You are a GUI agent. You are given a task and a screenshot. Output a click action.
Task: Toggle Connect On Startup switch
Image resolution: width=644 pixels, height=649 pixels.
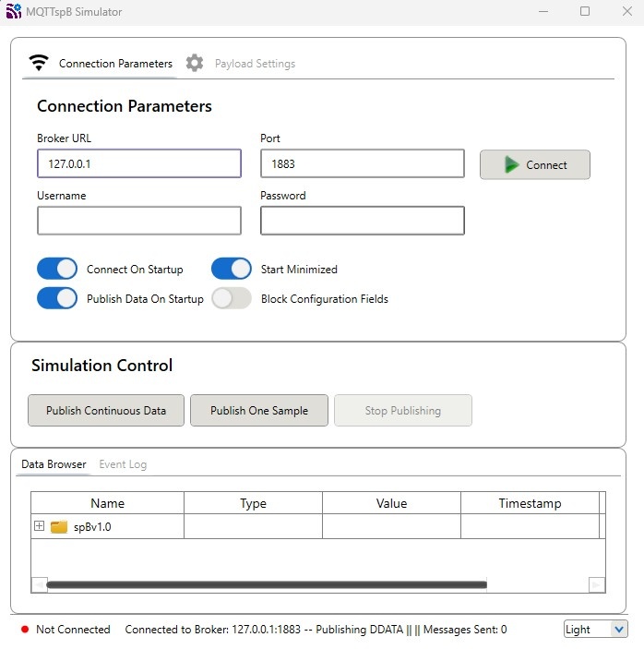57,269
